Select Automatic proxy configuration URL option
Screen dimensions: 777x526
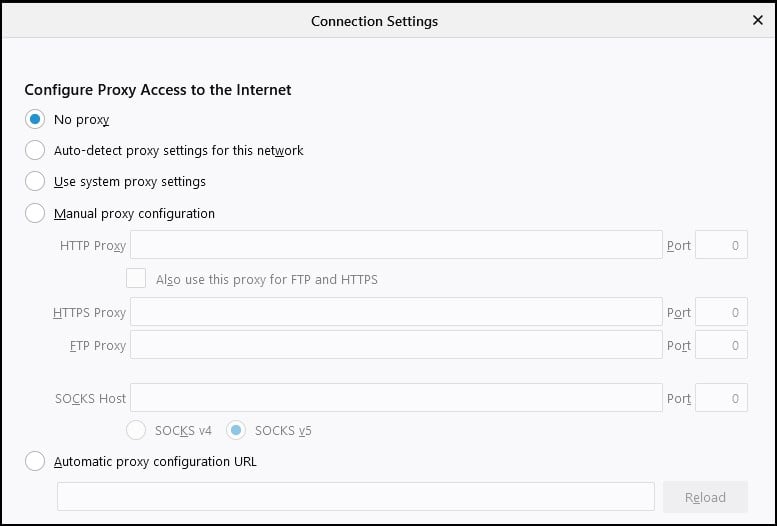pos(35,462)
